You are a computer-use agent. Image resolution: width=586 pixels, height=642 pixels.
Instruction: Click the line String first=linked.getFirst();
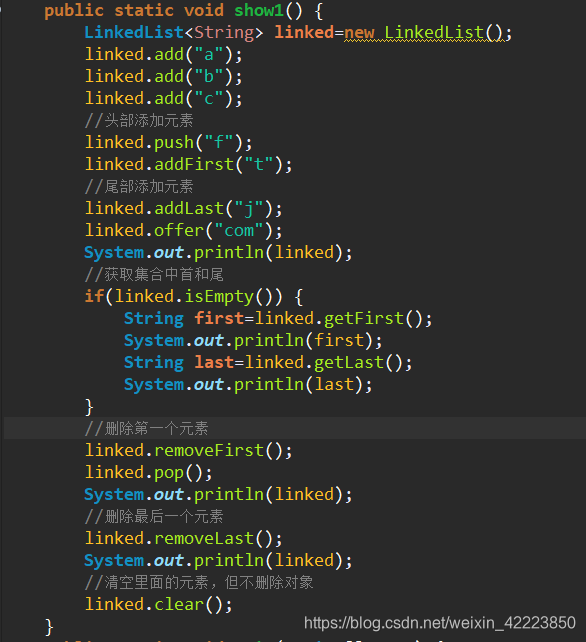278,319
